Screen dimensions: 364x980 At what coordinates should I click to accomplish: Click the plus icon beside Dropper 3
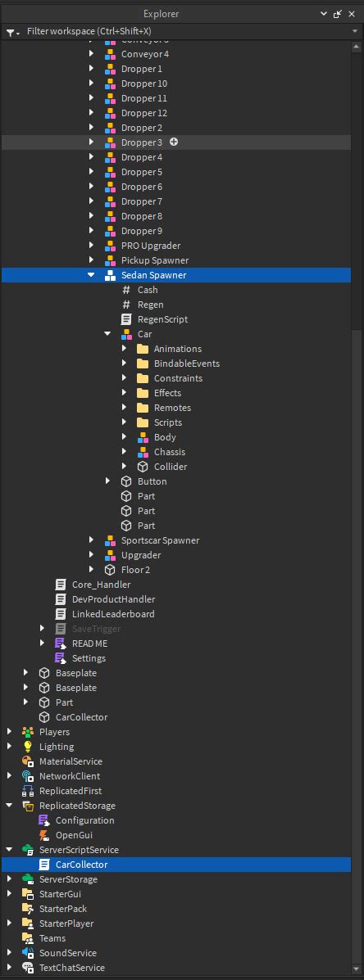(174, 142)
